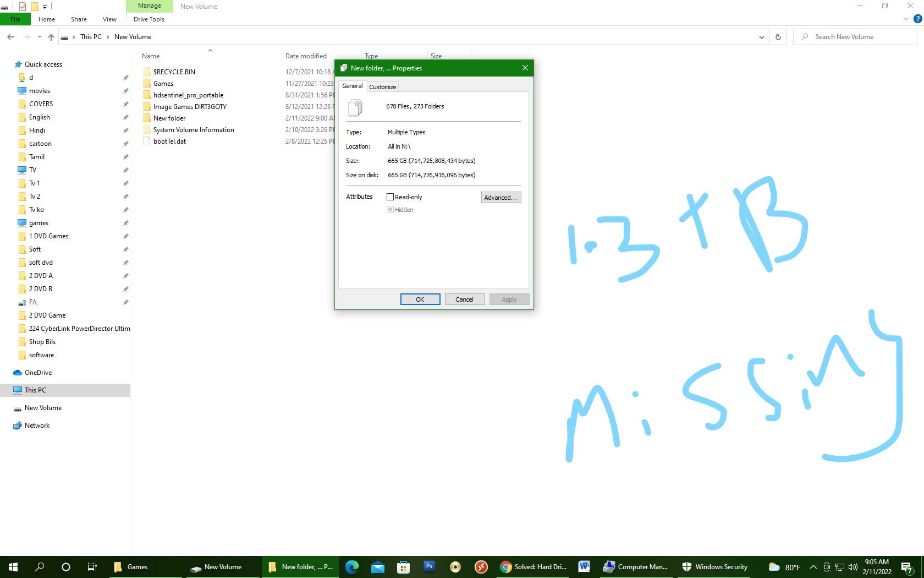Open Quick Access Toolbar customize dropdown
Viewport: 924px width, 578px height.
(45, 7)
